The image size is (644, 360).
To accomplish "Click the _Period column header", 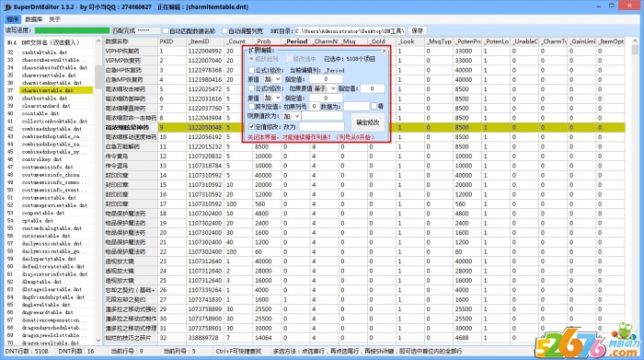I will pos(295,41).
